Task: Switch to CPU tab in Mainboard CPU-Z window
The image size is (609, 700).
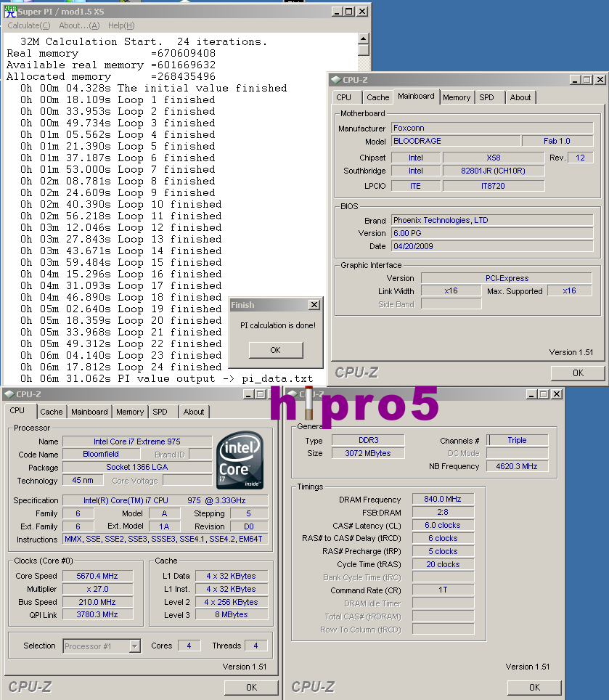Action: click(343, 97)
